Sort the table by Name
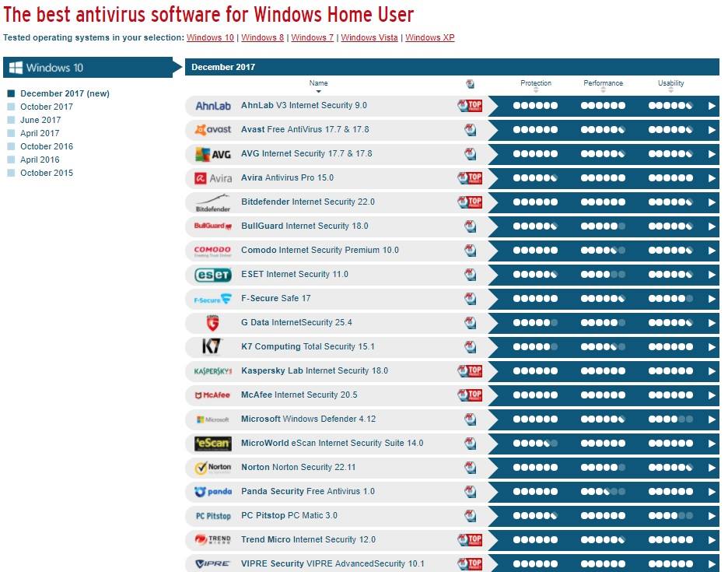This screenshot has width=728, height=572. click(319, 86)
